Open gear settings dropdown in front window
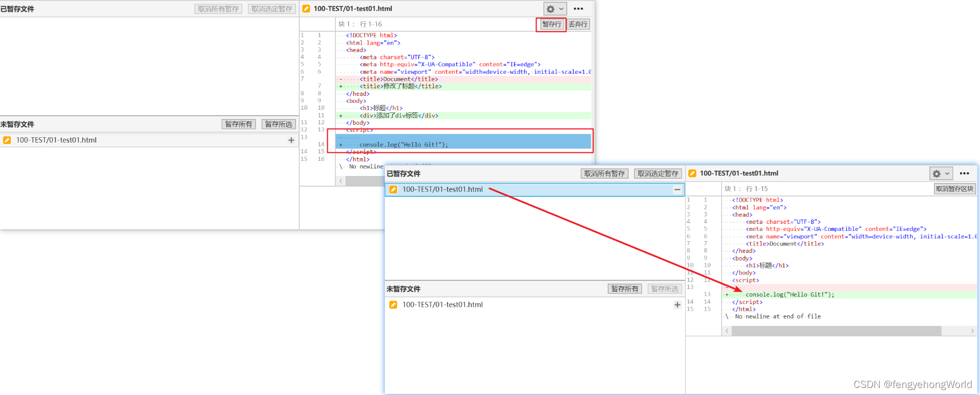This screenshot has width=980, height=395. [x=941, y=173]
